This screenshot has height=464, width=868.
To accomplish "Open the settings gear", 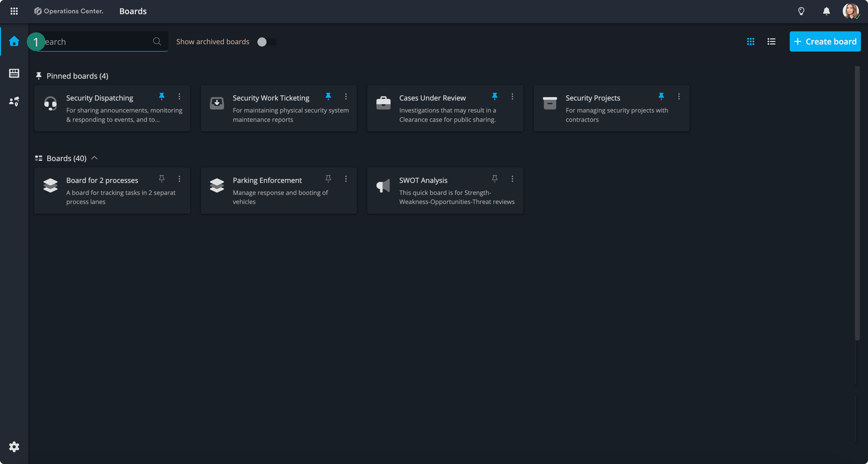I will [14, 447].
